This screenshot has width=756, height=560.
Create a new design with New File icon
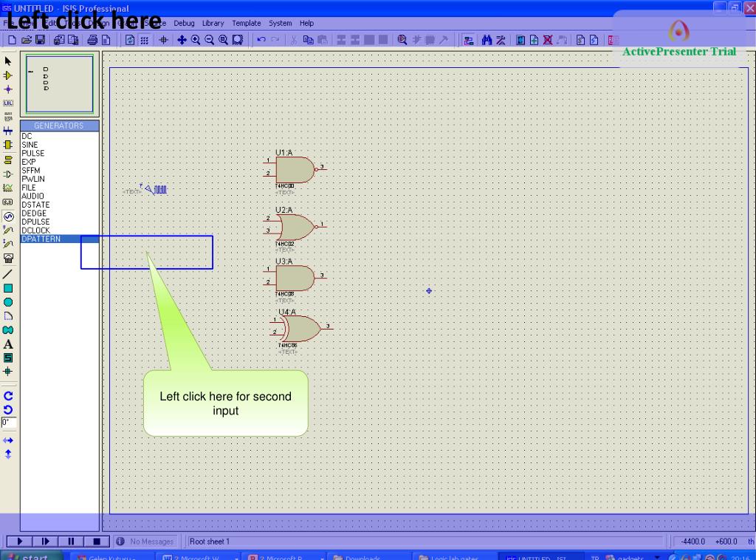click(13, 40)
